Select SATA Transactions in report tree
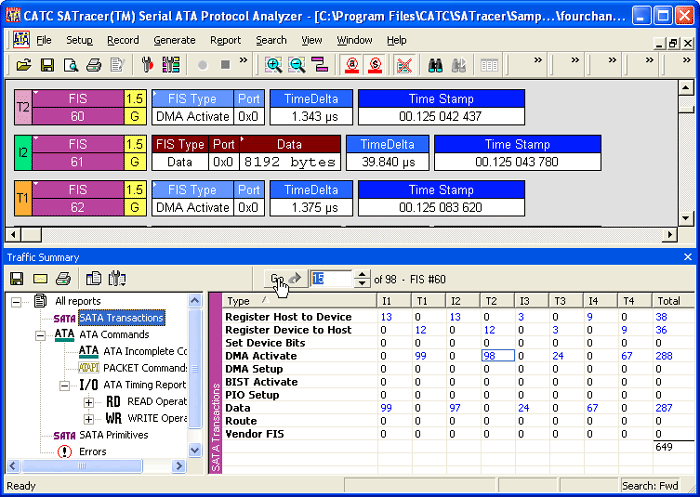This screenshot has height=497, width=700. (x=121, y=318)
